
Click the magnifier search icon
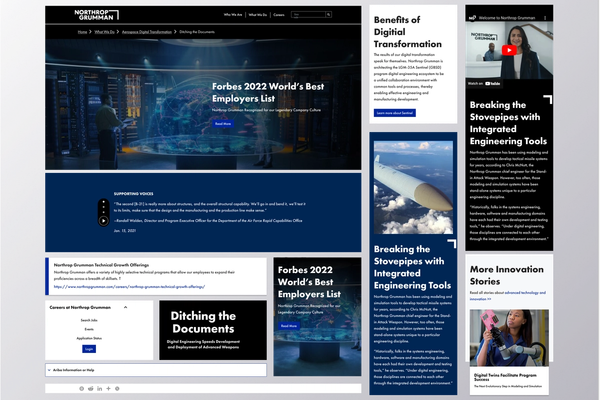click(328, 15)
